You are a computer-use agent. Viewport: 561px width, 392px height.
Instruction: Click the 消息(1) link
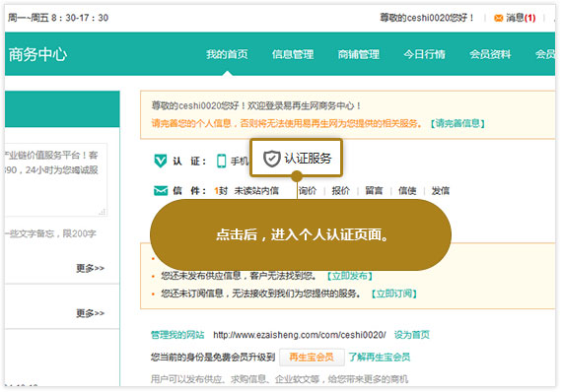[521, 18]
